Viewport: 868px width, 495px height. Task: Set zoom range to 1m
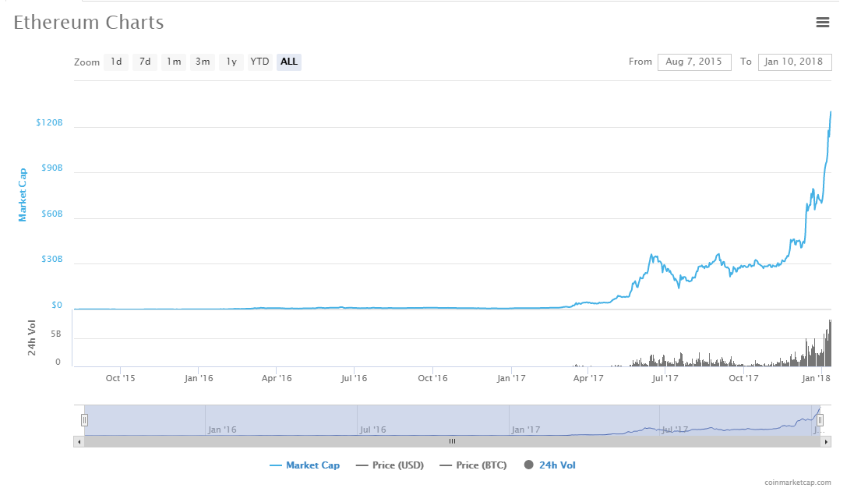click(x=174, y=62)
